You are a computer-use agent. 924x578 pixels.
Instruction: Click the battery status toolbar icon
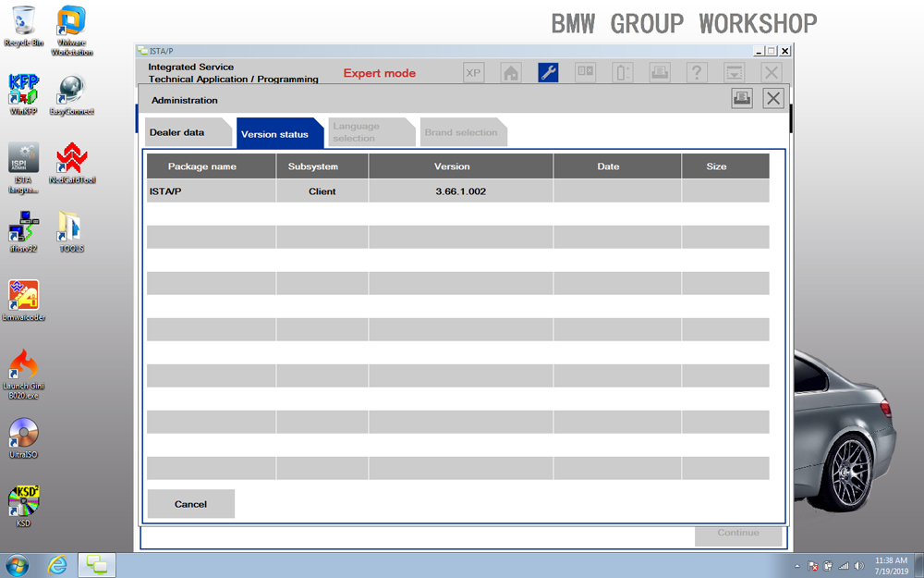[x=622, y=72]
